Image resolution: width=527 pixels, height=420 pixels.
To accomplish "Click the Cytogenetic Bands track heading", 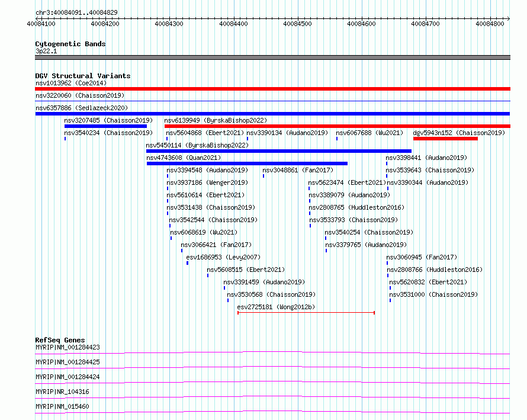I will tap(70, 44).
